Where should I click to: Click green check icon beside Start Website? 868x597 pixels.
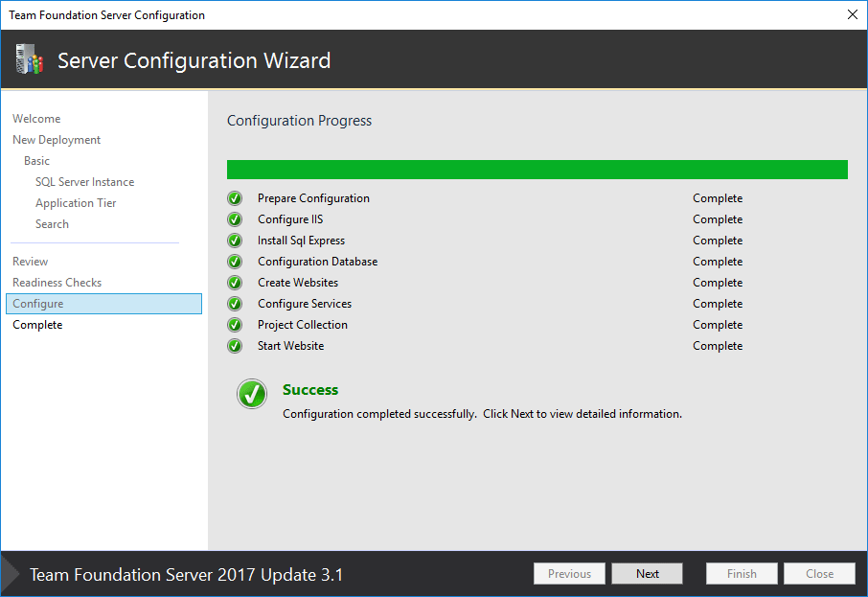235,346
